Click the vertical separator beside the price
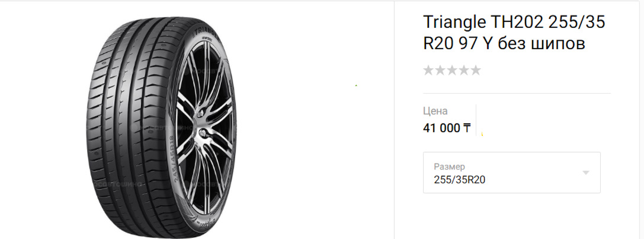 coord(476,120)
